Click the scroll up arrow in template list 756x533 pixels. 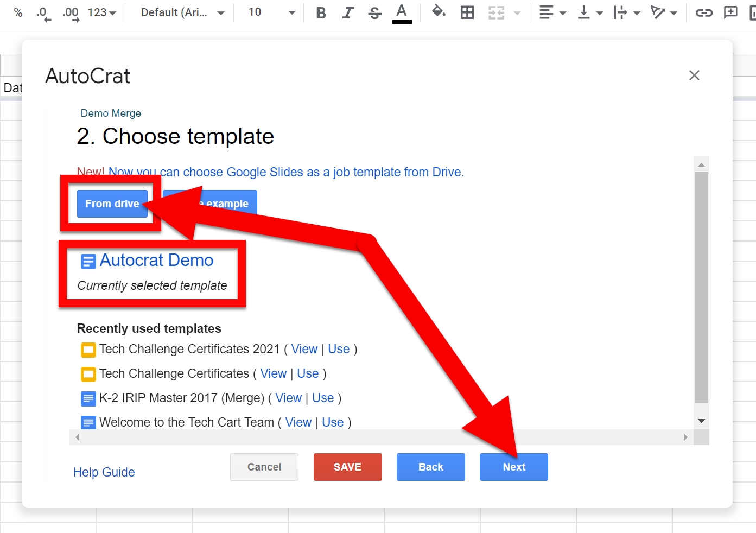[x=702, y=164]
